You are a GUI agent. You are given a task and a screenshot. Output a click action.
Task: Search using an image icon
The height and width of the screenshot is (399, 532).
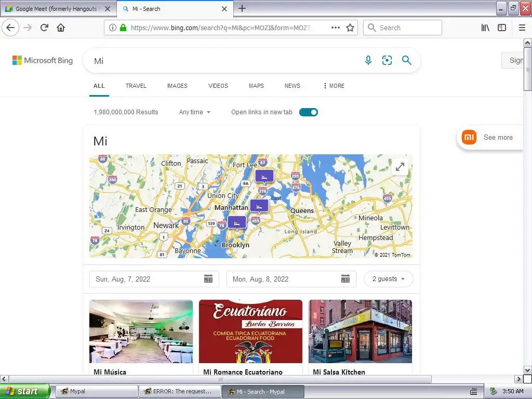tap(387, 60)
